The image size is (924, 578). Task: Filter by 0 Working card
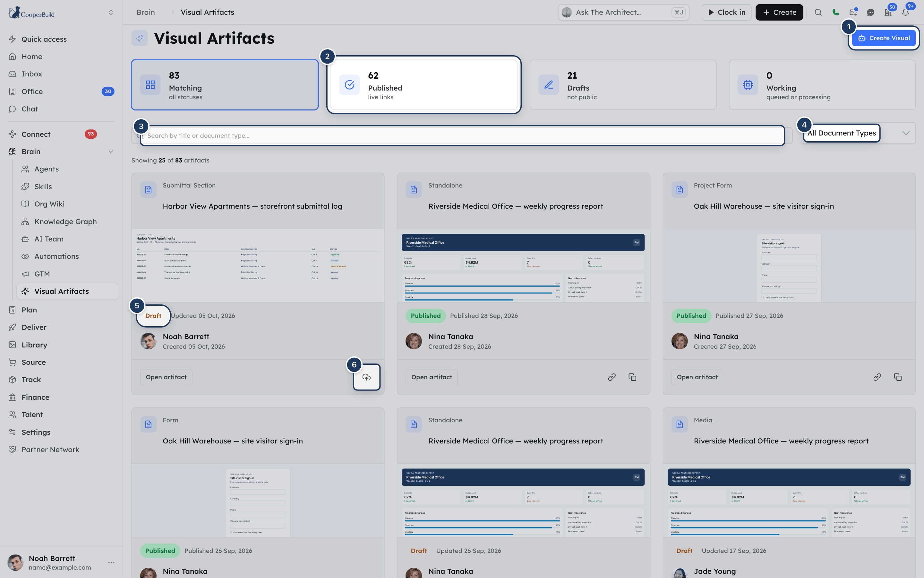(x=822, y=85)
